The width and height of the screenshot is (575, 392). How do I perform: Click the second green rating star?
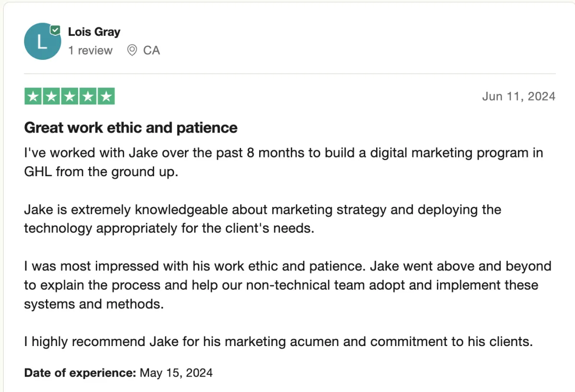pos(51,96)
